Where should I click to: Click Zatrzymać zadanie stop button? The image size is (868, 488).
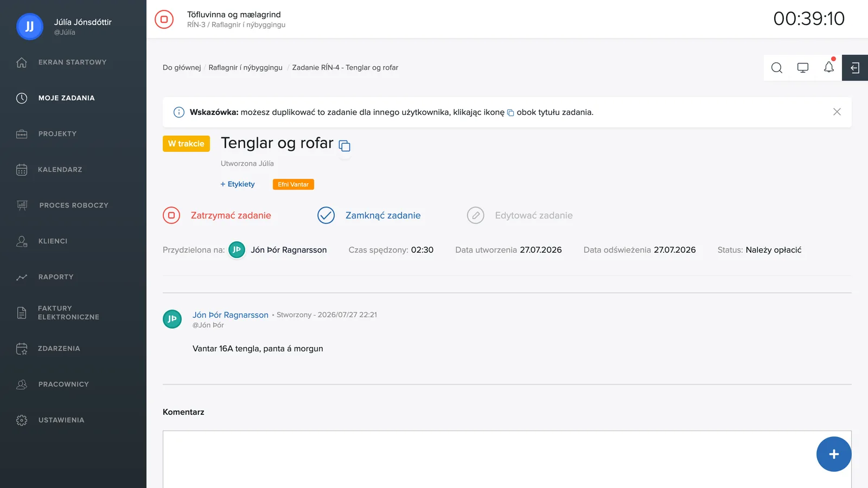(217, 215)
